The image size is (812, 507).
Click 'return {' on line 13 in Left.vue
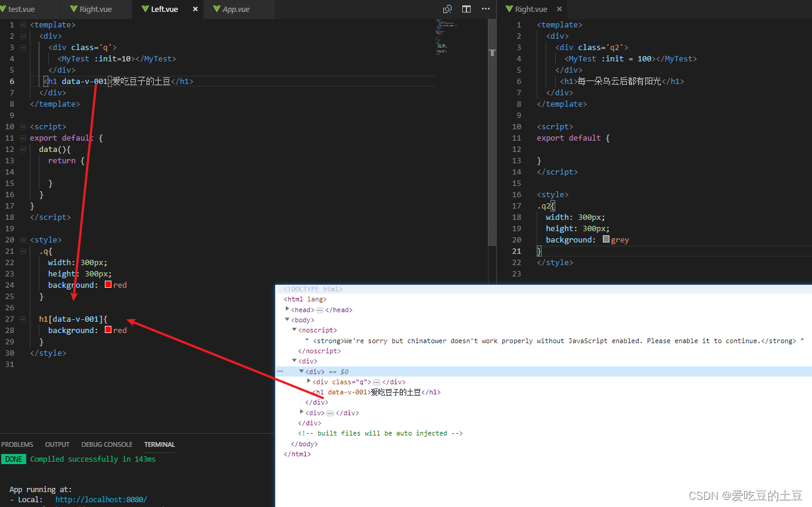coord(67,161)
